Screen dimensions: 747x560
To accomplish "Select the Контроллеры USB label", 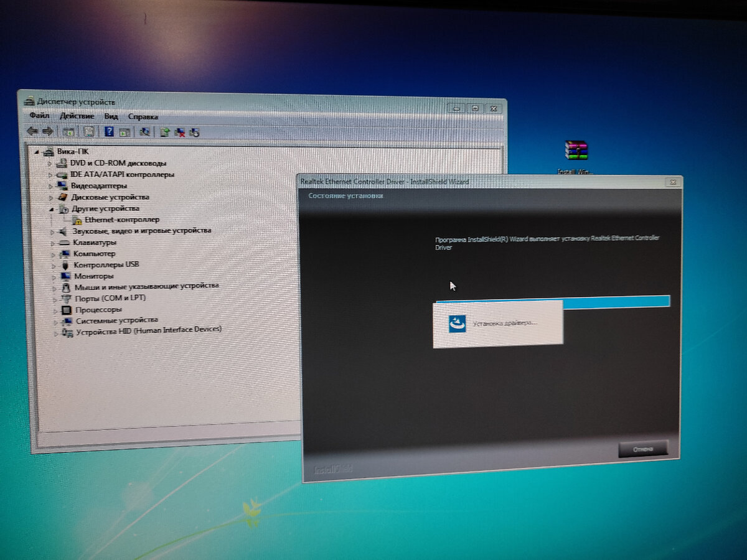I will tap(106, 264).
